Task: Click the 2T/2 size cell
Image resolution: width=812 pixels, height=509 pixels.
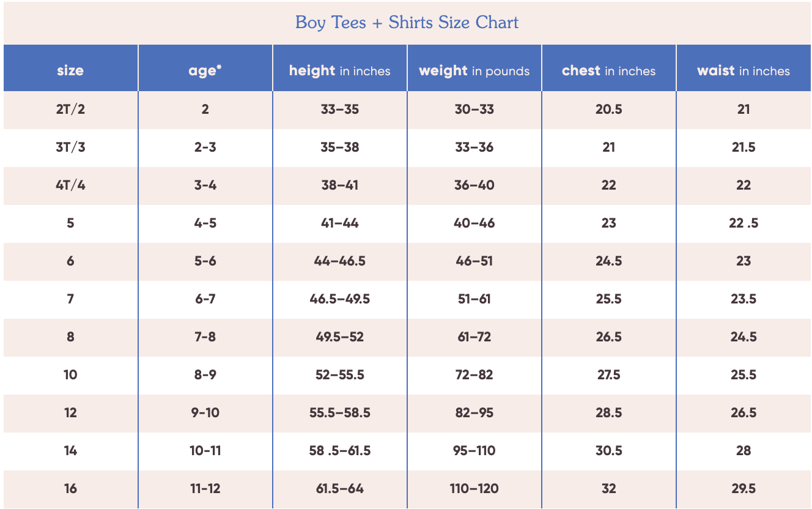Action: pos(70,110)
